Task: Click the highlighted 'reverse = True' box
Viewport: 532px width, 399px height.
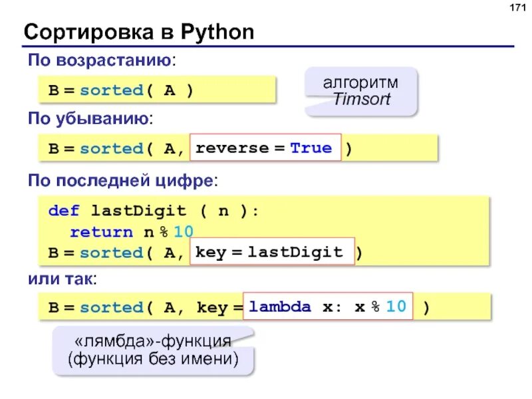Action: 265,148
